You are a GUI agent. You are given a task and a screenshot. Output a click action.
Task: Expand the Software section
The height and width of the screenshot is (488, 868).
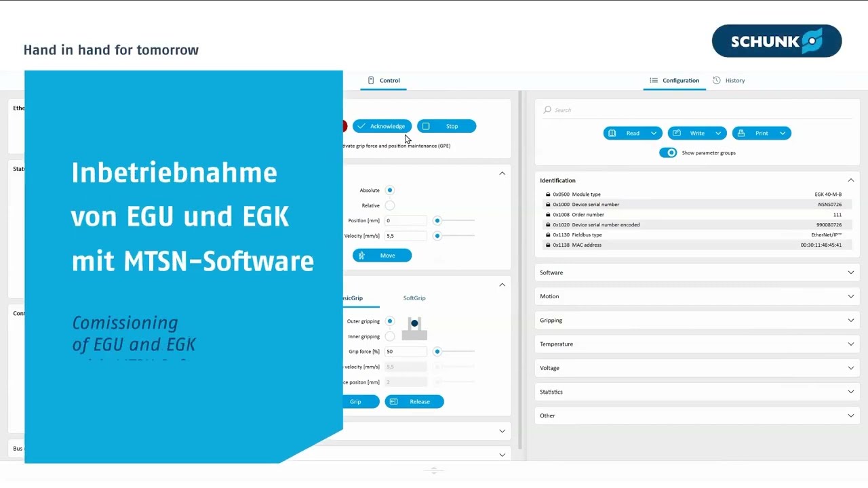point(851,272)
